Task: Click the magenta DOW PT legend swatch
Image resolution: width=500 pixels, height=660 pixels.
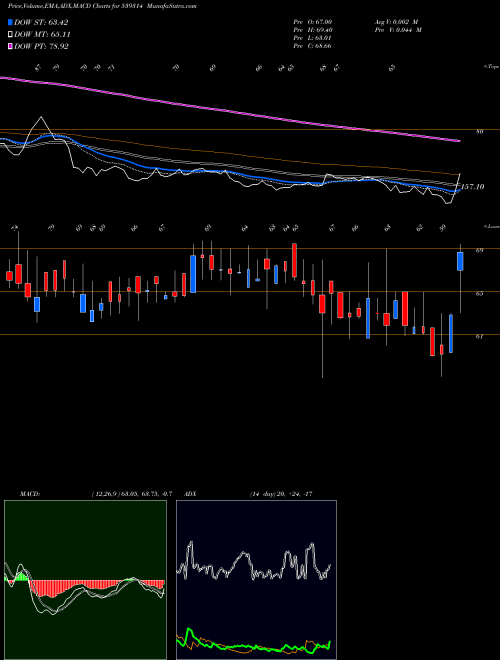Action: click(11, 46)
